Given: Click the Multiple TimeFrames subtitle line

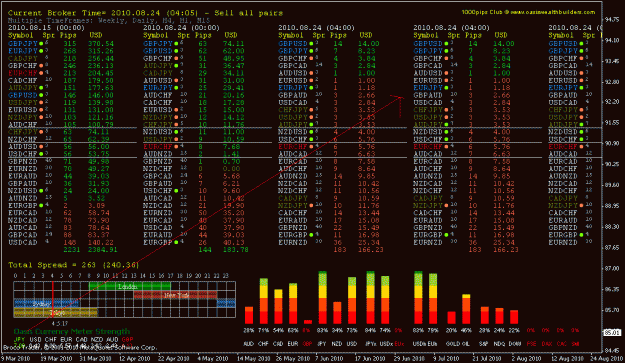Looking at the screenshot, I should tap(109, 20).
